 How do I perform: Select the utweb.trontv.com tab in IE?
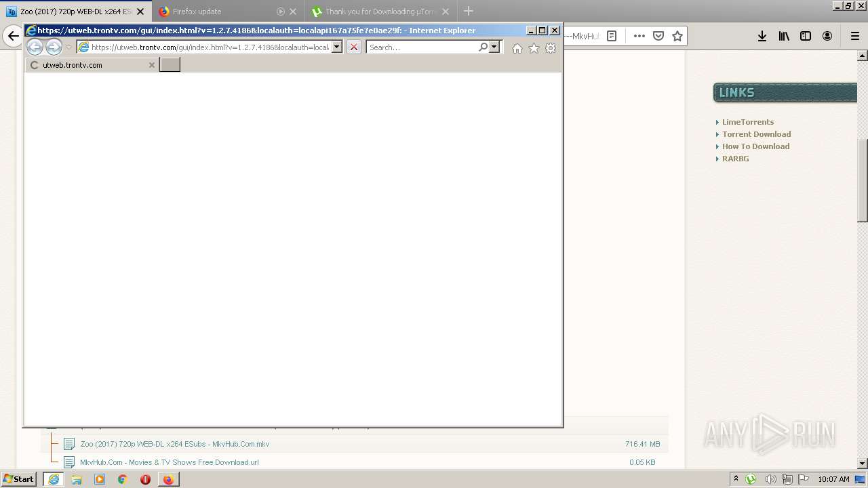point(92,65)
